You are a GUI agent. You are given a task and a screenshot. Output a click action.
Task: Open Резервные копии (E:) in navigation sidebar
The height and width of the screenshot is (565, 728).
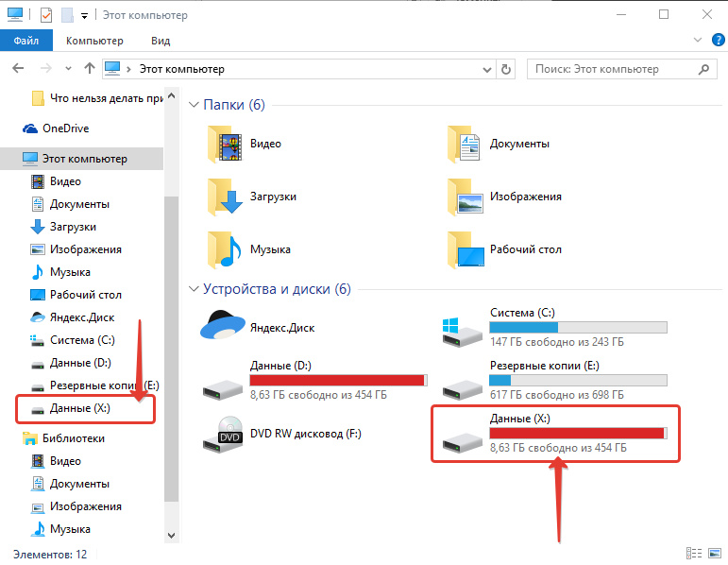point(94,385)
